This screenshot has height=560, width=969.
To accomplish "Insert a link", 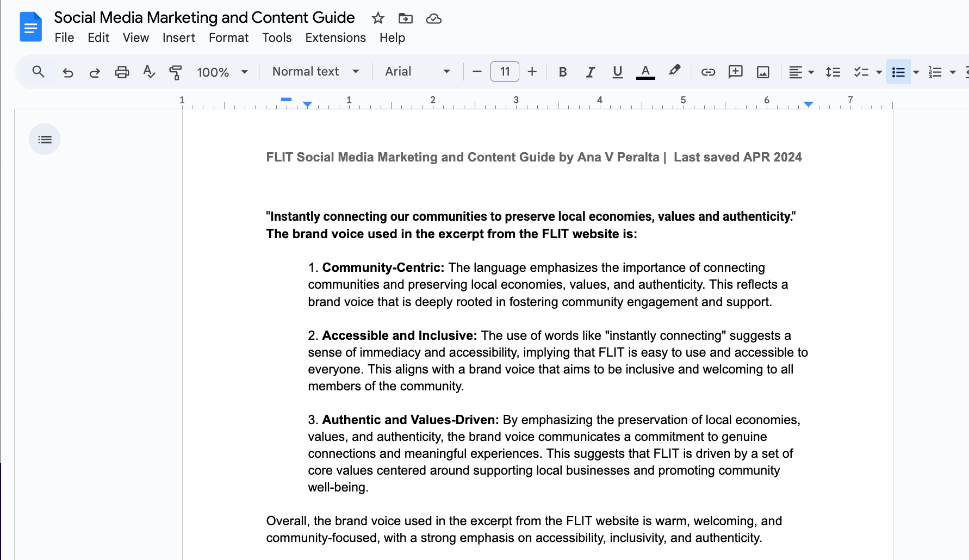I will pyautogui.click(x=708, y=72).
